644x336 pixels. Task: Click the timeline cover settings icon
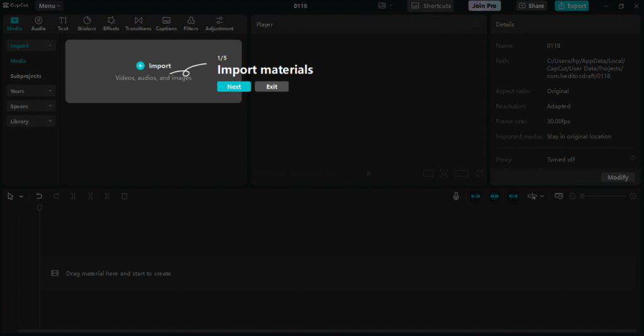tap(558, 196)
